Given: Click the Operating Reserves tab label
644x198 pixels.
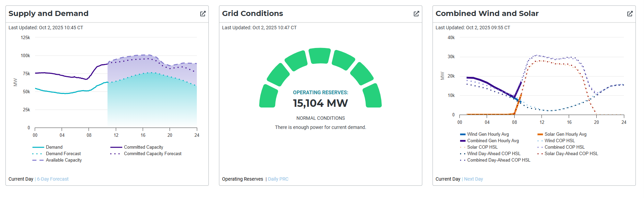Looking at the screenshot, I should pyautogui.click(x=242, y=179).
